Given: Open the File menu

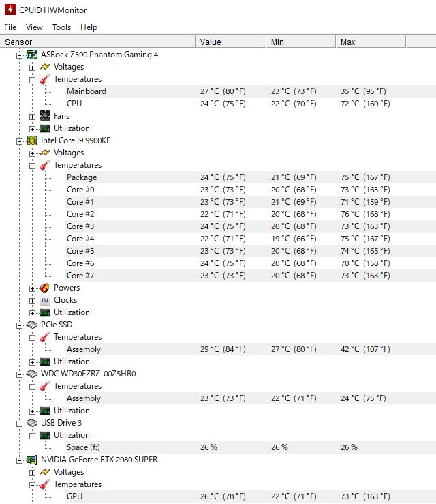Looking at the screenshot, I should pos(10,27).
